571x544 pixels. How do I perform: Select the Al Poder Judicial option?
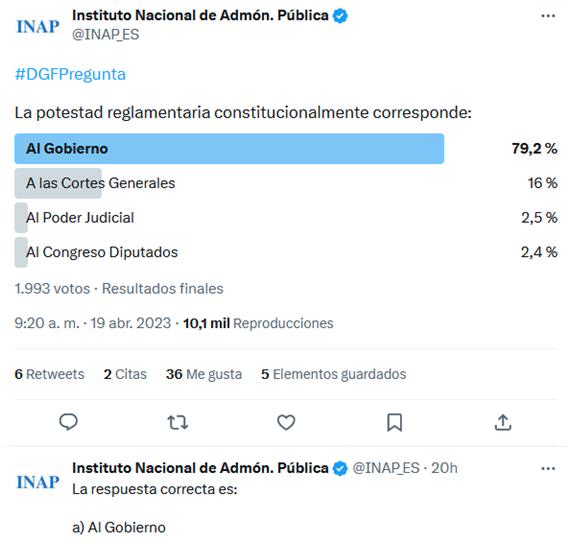click(x=80, y=218)
